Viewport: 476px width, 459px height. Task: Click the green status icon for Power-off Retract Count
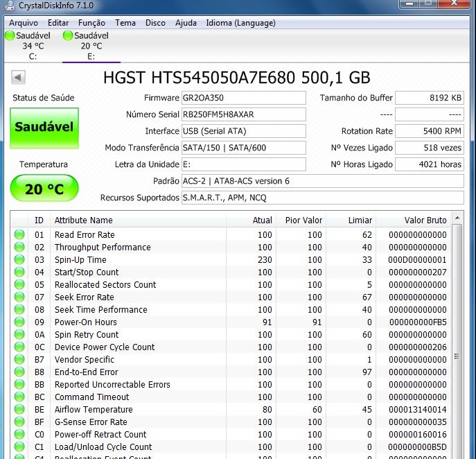click(19, 434)
